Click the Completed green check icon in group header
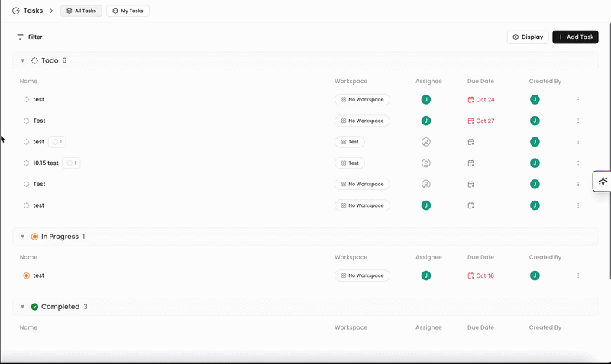 point(34,307)
